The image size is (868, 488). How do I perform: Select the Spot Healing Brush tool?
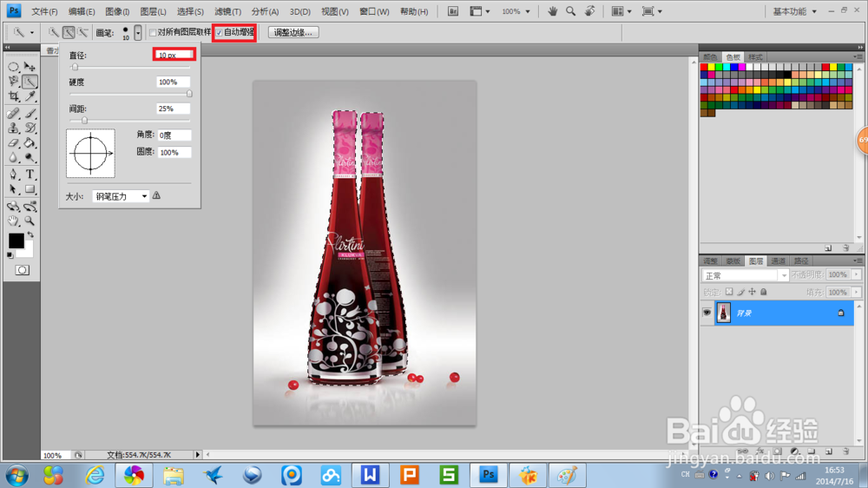pos(13,114)
